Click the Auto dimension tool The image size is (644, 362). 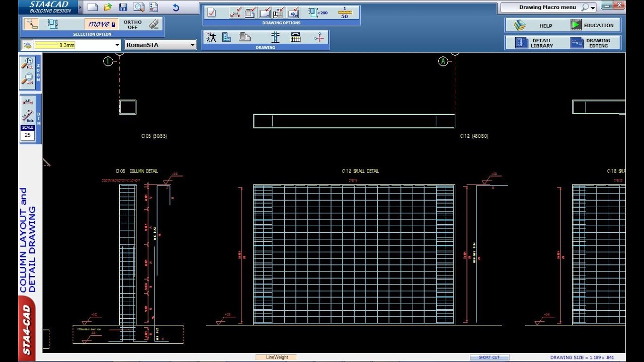coord(28,116)
